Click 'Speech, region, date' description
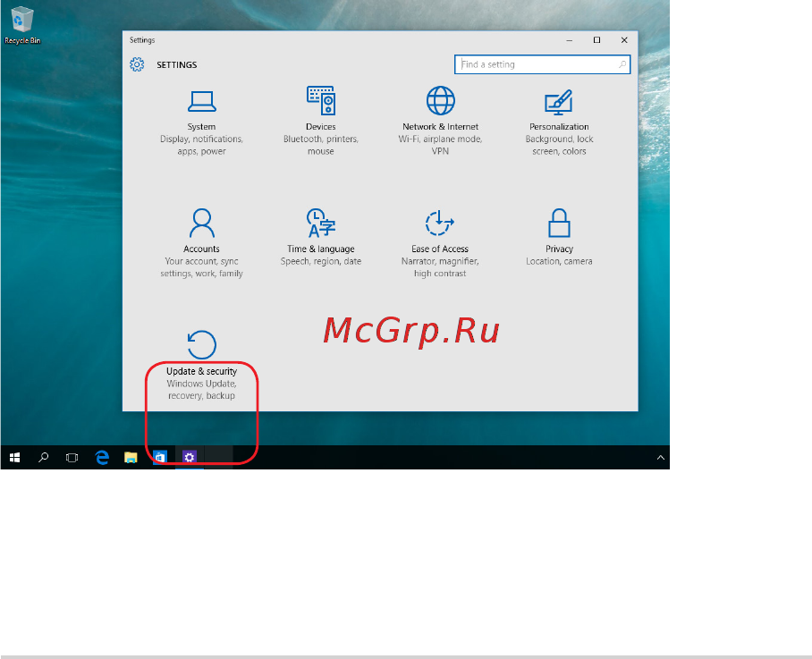Image resolution: width=812 pixels, height=659 pixels. 320,261
